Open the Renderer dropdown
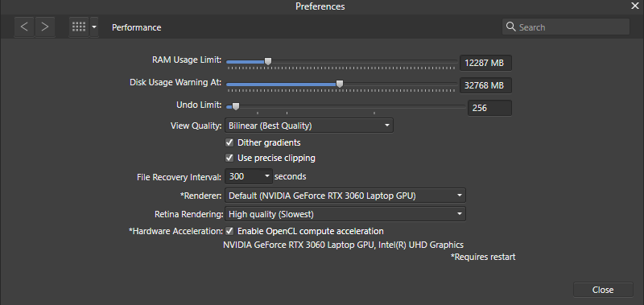Screen dimensions: 644x305 [345, 196]
